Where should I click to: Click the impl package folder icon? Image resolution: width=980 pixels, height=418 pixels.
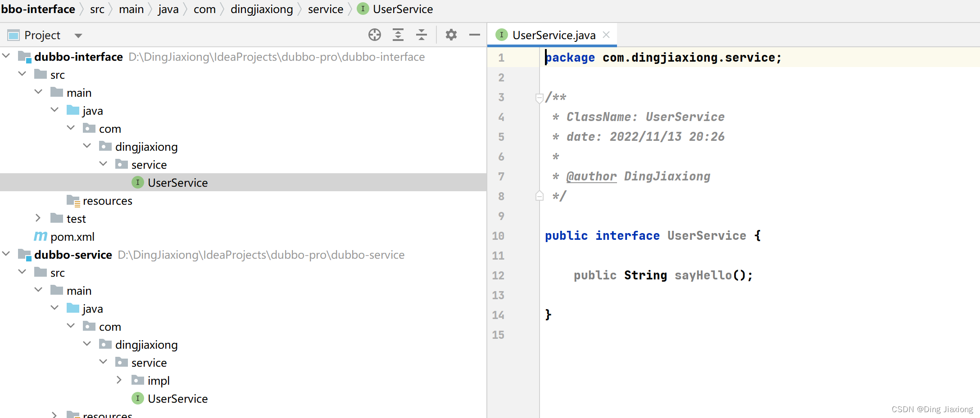coord(138,380)
